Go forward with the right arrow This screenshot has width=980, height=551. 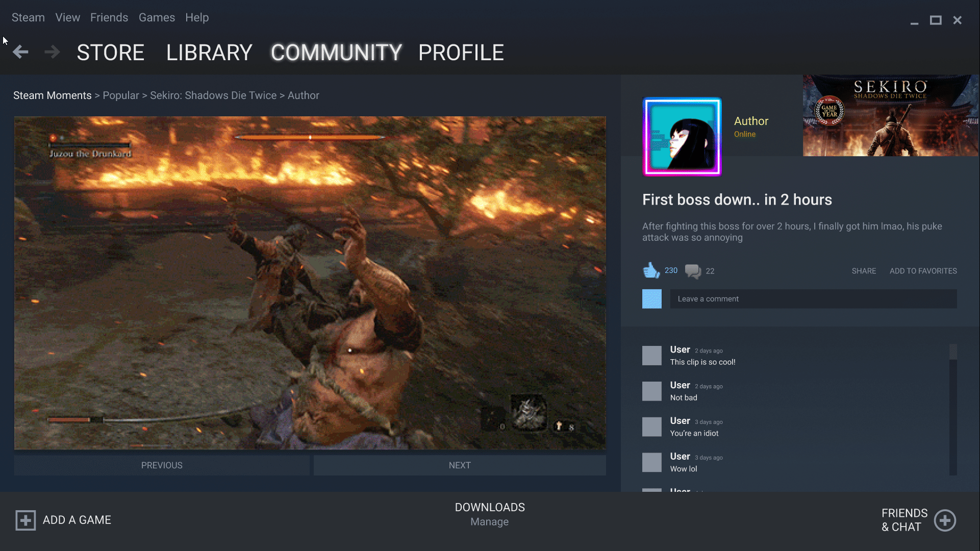pyautogui.click(x=52, y=52)
